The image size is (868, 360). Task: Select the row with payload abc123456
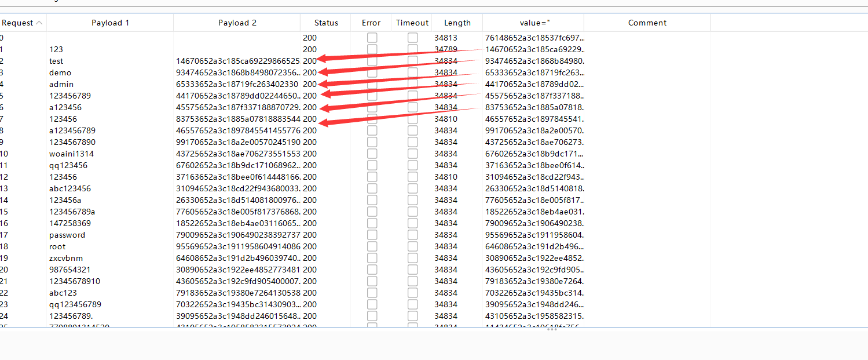356,188
